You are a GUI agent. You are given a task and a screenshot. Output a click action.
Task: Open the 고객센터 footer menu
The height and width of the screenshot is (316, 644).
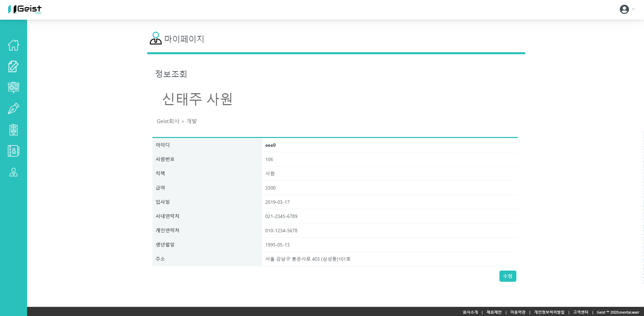pyautogui.click(x=580, y=312)
